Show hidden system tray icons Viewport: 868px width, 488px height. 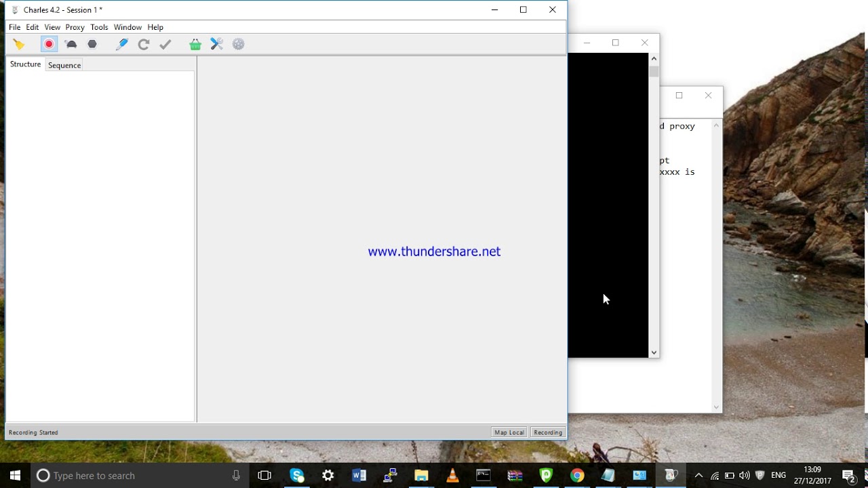698,476
